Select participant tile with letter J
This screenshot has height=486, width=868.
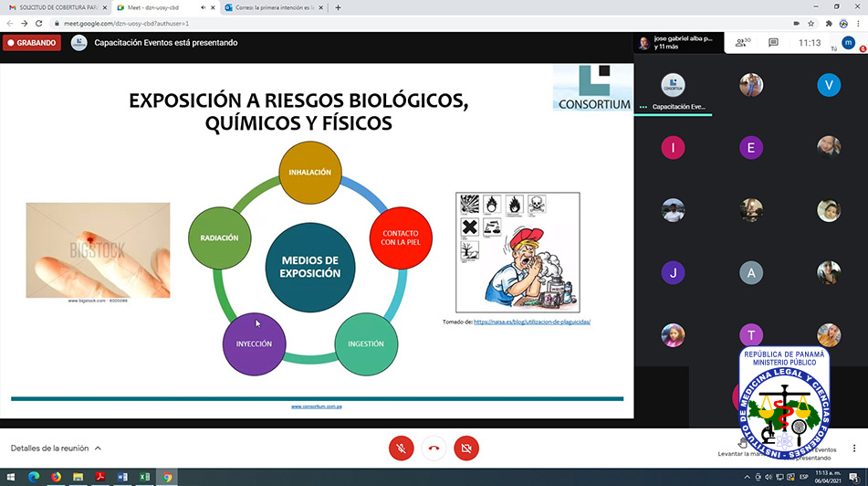[x=674, y=272]
